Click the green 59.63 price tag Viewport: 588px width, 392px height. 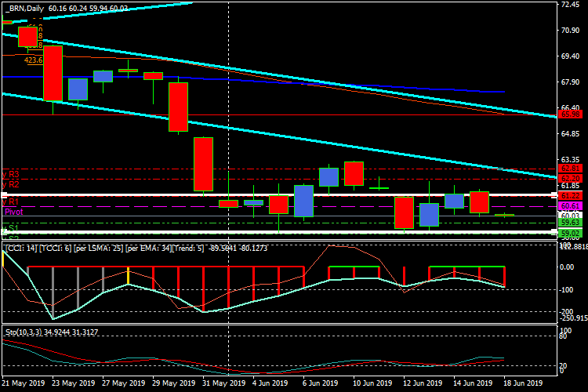pyautogui.click(x=570, y=223)
